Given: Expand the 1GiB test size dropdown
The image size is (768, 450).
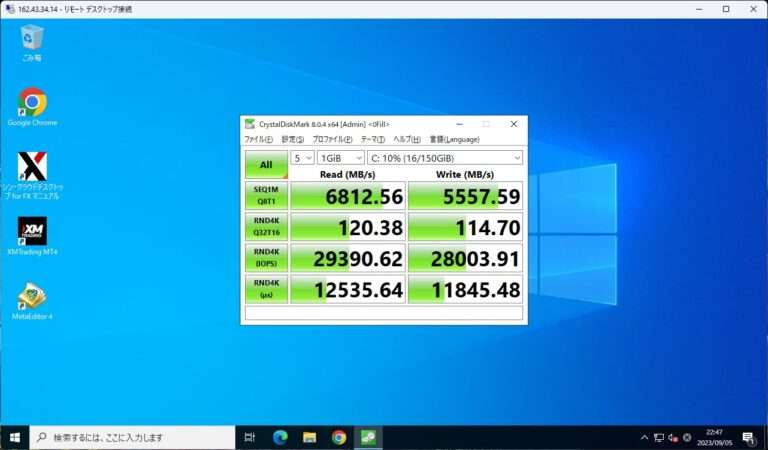Looking at the screenshot, I should click(340, 158).
